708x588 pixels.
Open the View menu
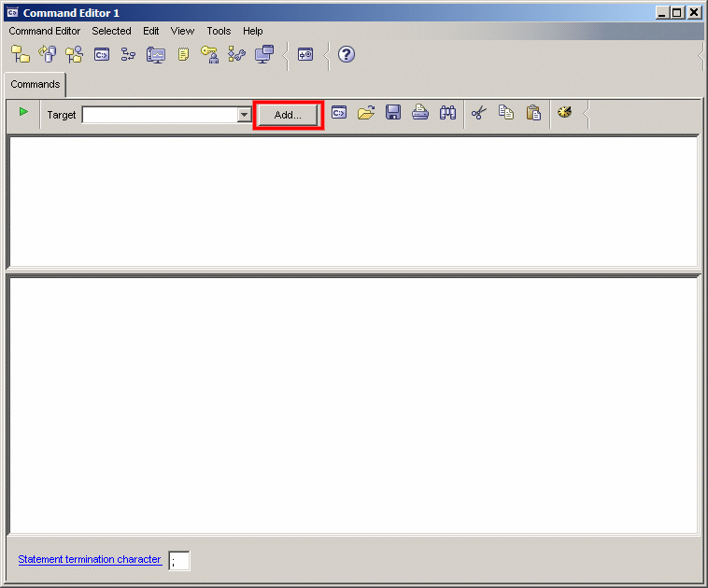(x=182, y=31)
